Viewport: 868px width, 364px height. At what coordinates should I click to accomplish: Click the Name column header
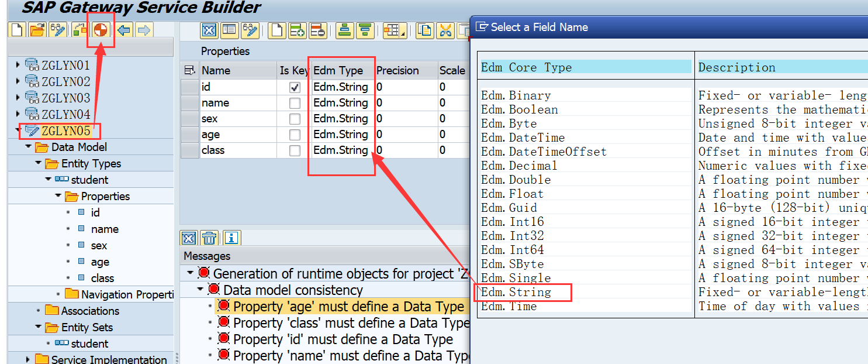[238, 70]
